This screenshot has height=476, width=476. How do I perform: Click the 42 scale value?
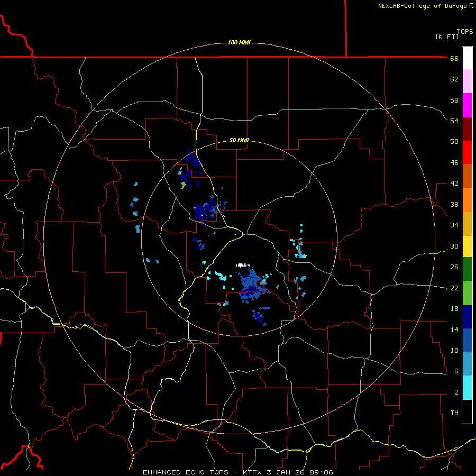pyautogui.click(x=454, y=184)
